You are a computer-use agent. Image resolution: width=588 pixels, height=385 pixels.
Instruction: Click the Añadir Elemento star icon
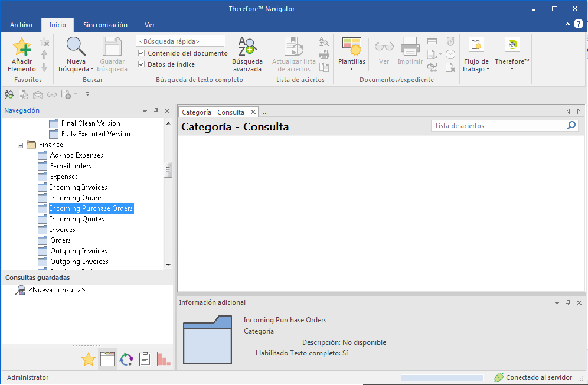22,47
